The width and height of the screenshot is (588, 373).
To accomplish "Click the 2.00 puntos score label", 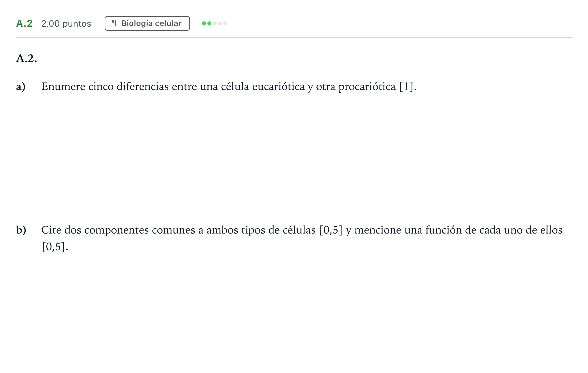I will point(66,24).
